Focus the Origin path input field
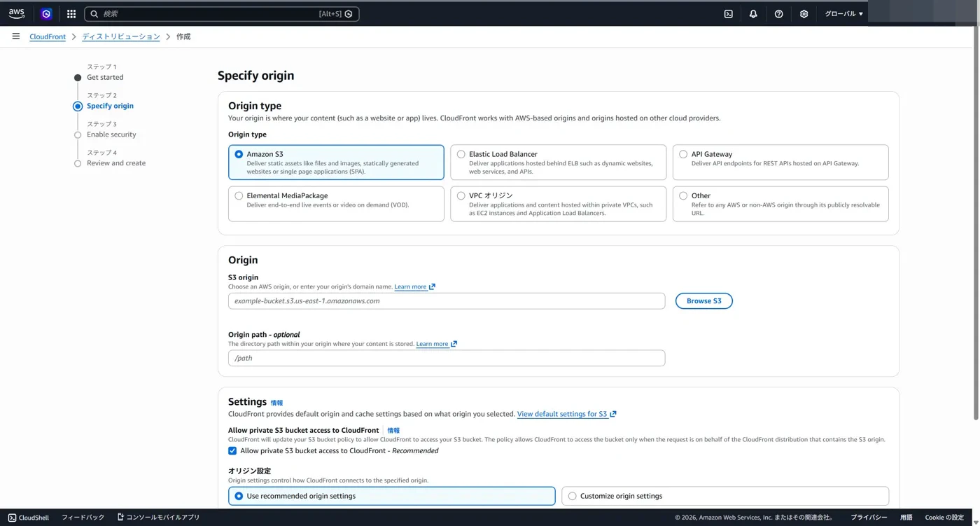This screenshot has width=980, height=526. tap(447, 358)
